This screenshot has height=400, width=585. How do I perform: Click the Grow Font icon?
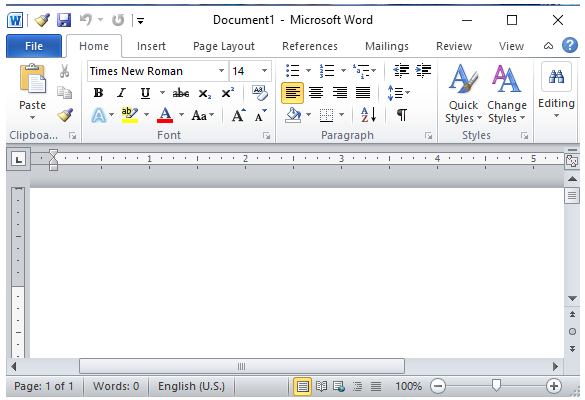[x=239, y=115]
